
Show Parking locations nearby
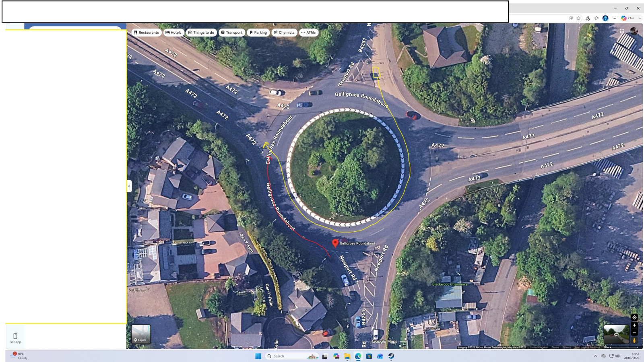(258, 33)
